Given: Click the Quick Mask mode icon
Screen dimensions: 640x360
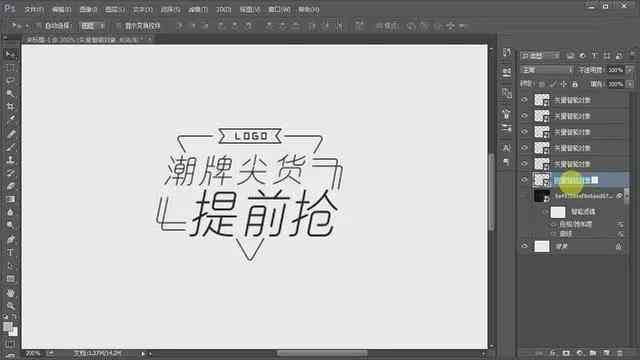Looking at the screenshot, I should click(10, 344).
